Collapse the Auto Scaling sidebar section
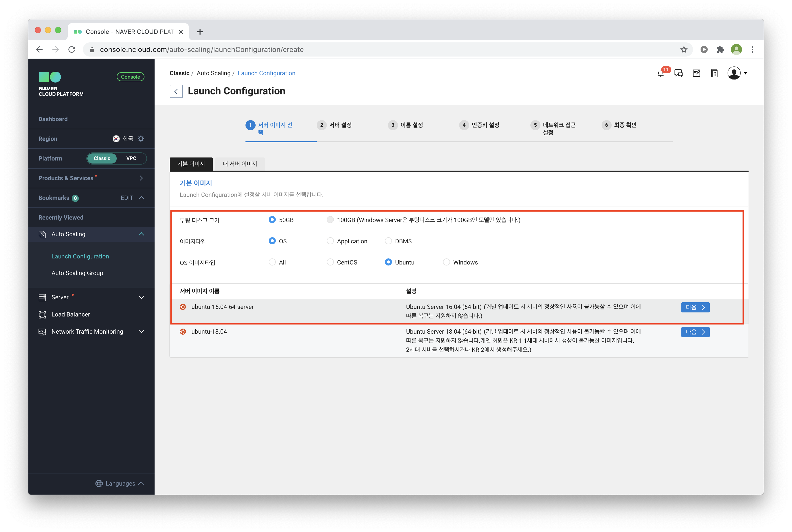Viewport: 792px width, 532px height. click(141, 234)
